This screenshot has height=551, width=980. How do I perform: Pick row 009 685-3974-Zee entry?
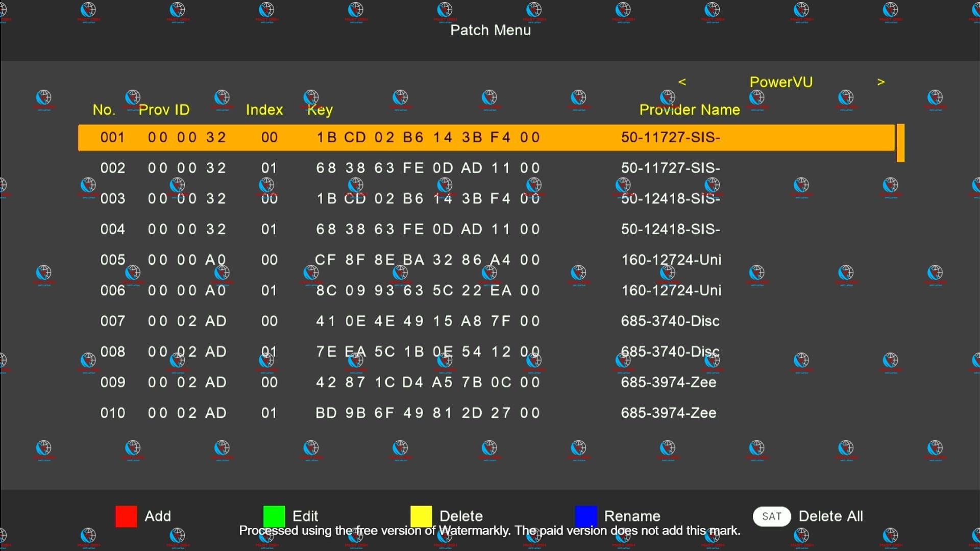pyautogui.click(x=485, y=383)
